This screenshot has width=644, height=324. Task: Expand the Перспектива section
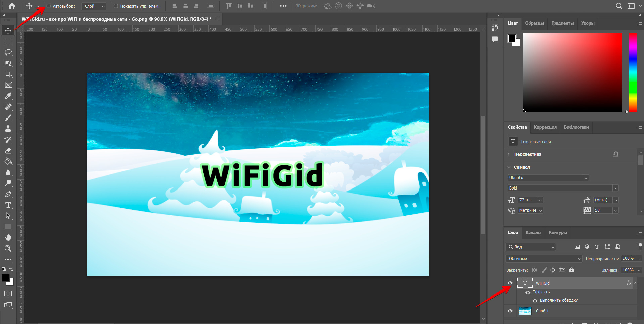click(509, 154)
